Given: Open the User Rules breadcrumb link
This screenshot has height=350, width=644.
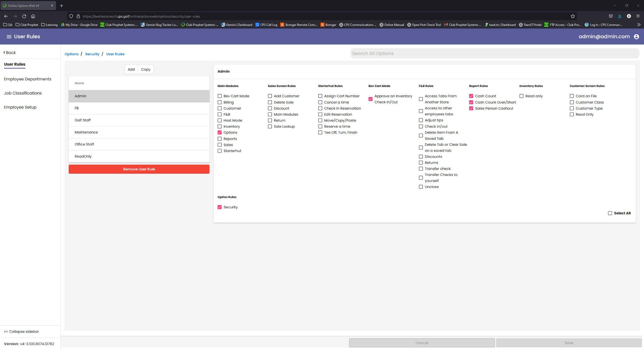Looking at the screenshot, I should pyautogui.click(x=115, y=54).
